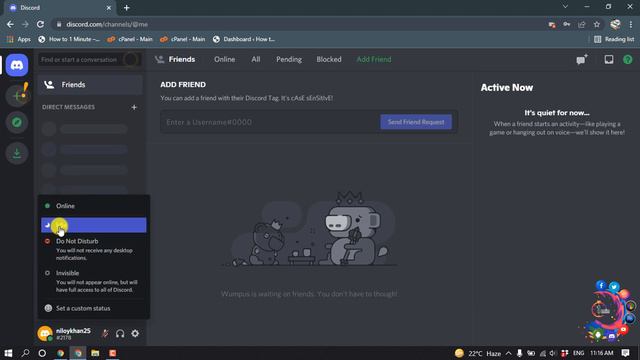Bookmark this page with the star icon
The image size is (640, 360).
click(597, 24)
